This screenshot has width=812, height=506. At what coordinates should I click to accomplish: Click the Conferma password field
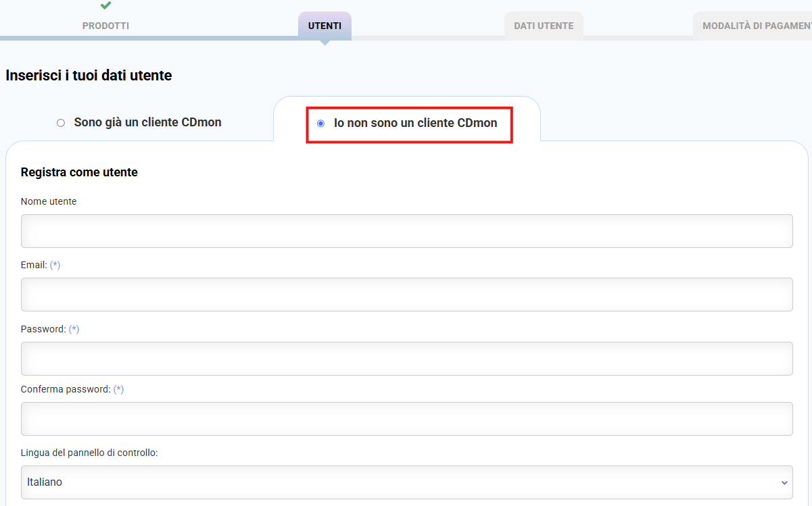click(406, 419)
